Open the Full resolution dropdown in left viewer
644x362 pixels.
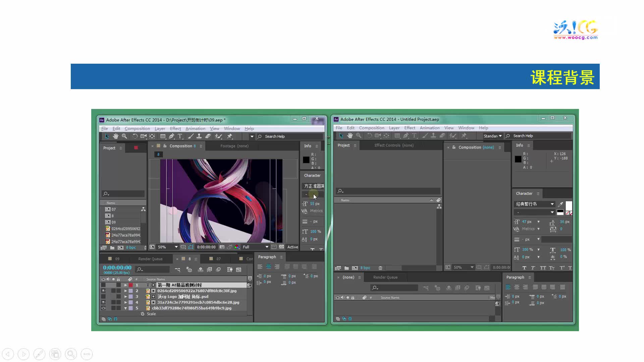[x=255, y=247]
